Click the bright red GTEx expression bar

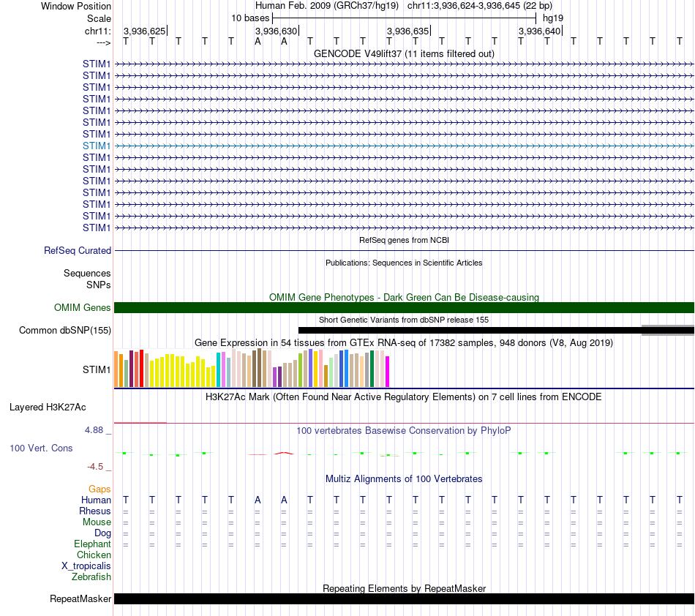[141, 368]
